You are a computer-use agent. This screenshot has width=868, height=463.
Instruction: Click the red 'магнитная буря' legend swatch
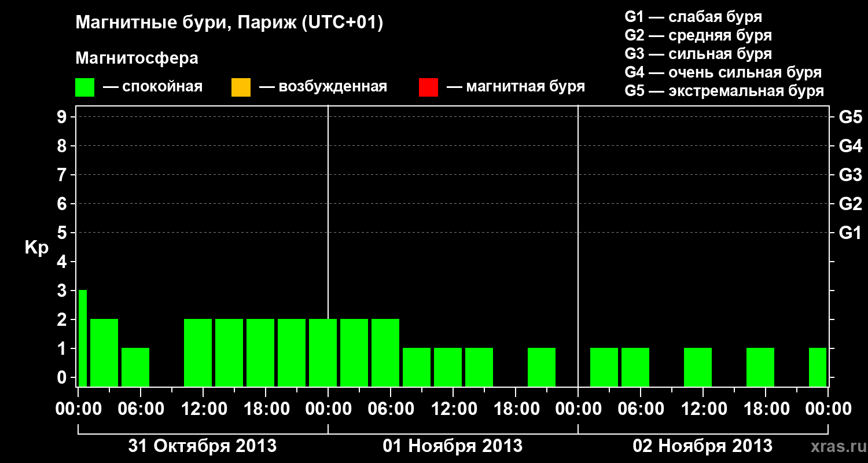[428, 87]
